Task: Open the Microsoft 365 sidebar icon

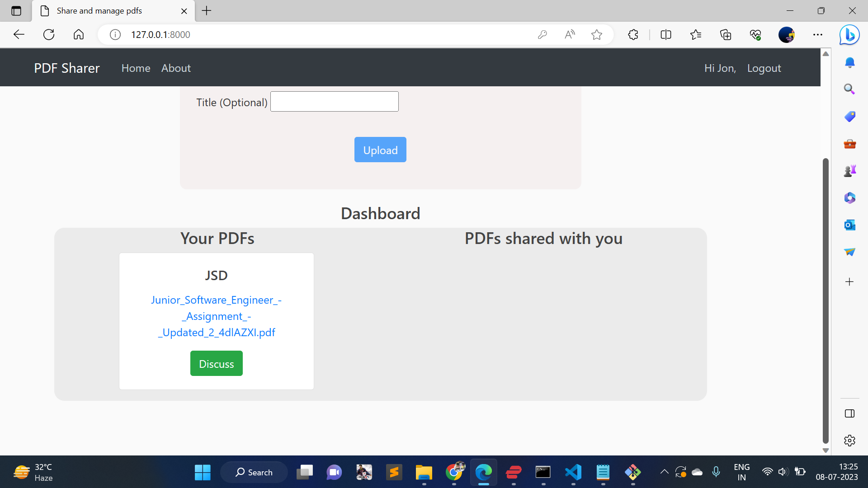Action: click(849, 197)
